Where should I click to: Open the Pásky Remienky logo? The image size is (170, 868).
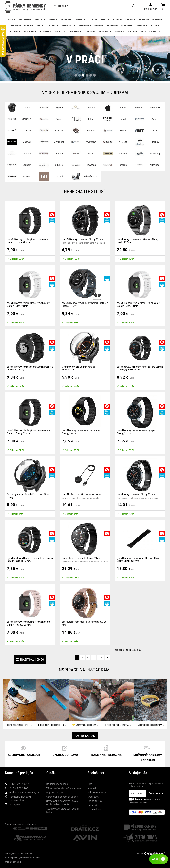26,6
